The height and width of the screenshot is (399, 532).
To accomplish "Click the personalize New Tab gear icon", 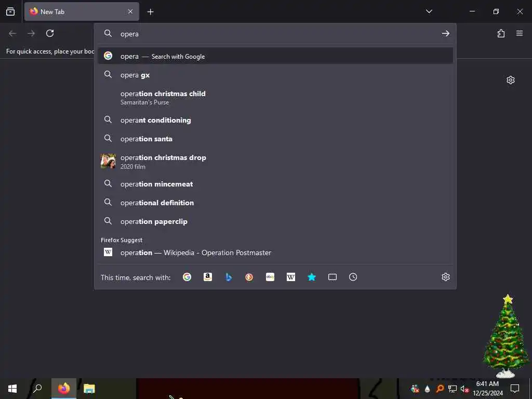I will click(511, 80).
